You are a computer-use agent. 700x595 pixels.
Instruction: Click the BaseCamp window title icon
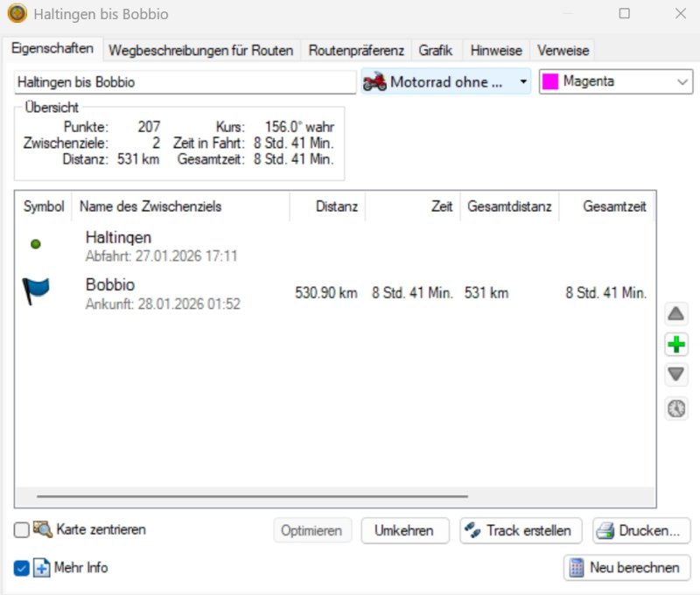(17, 14)
